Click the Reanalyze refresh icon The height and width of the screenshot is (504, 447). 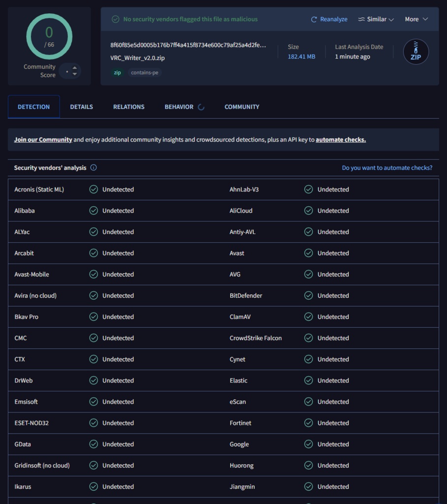314,19
